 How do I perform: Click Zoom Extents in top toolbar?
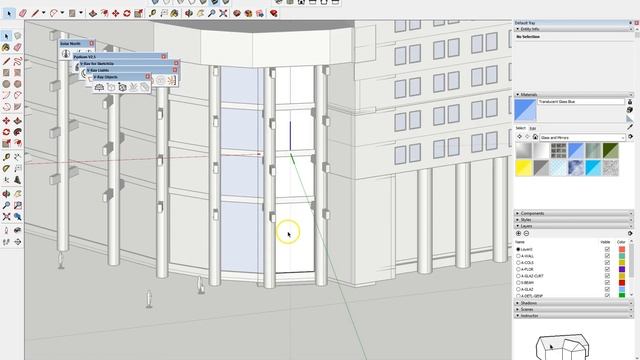coord(223,13)
